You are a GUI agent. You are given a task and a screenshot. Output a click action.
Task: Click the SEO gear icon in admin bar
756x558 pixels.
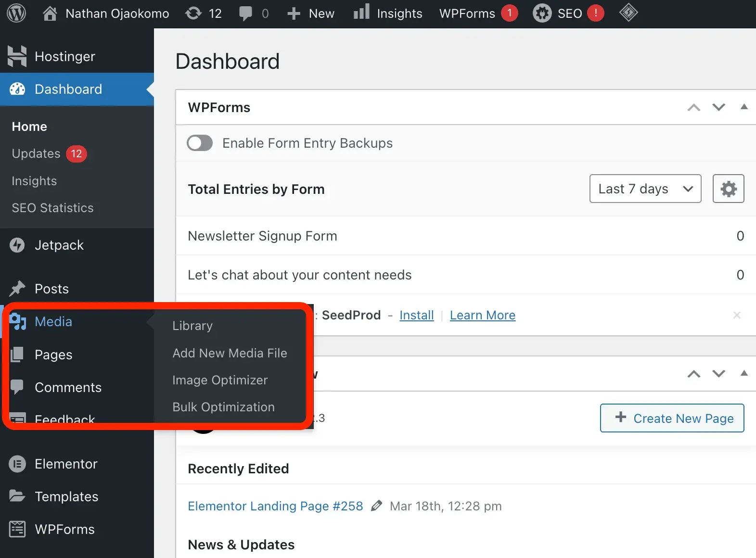coord(542,13)
